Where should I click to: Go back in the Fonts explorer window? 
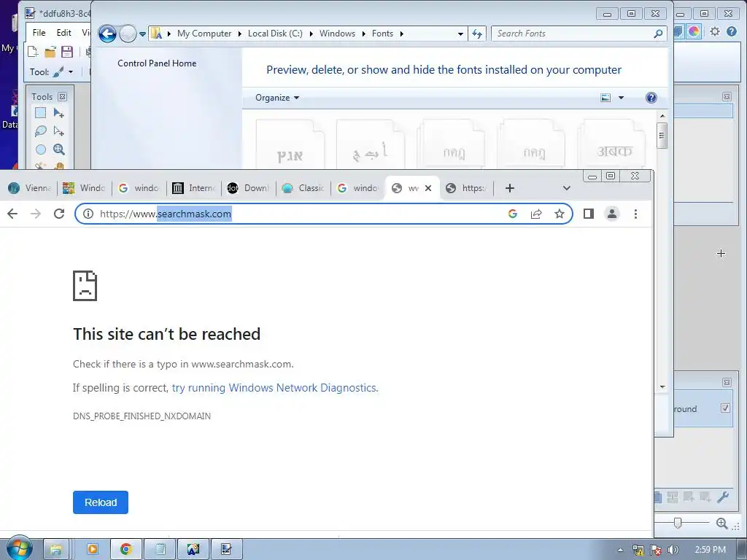tap(108, 34)
